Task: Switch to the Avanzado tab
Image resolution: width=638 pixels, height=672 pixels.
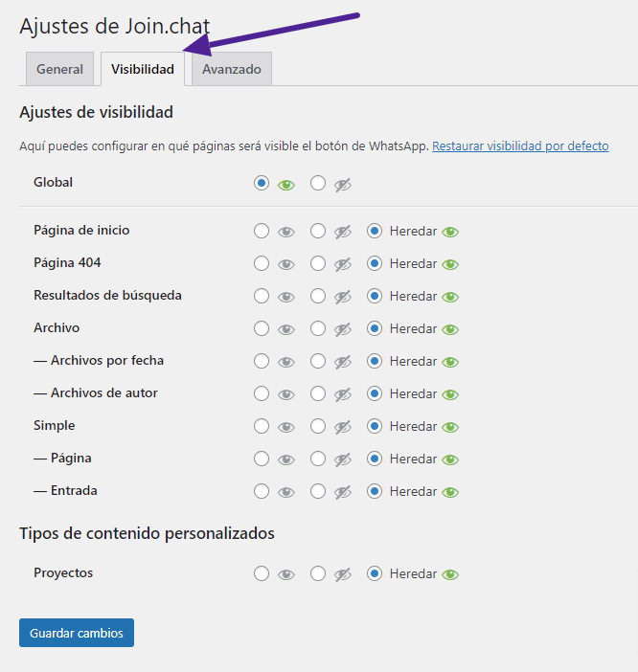Action: coord(232,69)
